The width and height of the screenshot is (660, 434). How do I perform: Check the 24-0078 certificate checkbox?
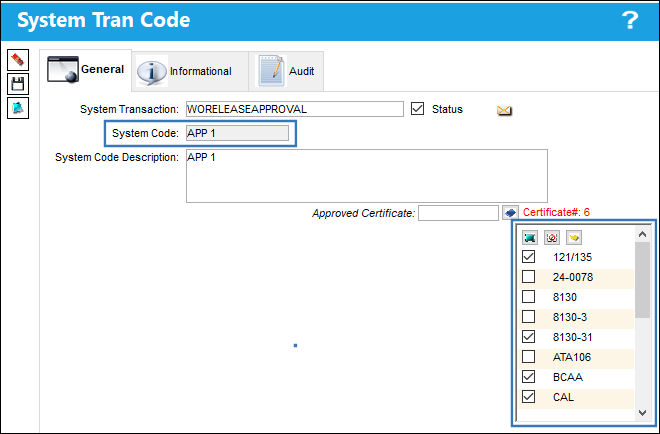click(528, 277)
